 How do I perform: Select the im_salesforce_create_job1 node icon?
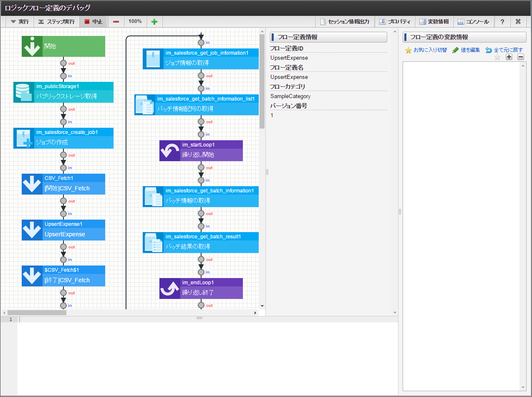pos(24,138)
